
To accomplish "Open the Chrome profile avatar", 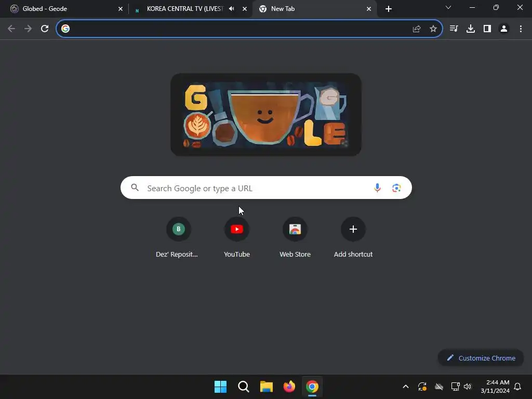I will pyautogui.click(x=504, y=29).
